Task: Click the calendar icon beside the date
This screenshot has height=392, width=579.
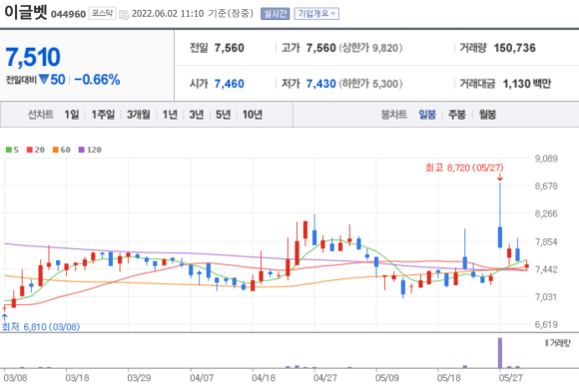Action: pos(124,14)
